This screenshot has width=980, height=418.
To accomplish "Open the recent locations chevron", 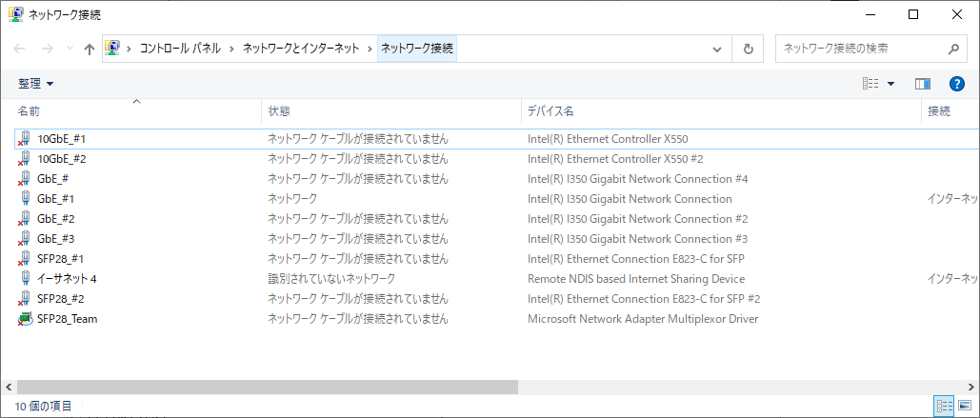I will pyautogui.click(x=70, y=49).
